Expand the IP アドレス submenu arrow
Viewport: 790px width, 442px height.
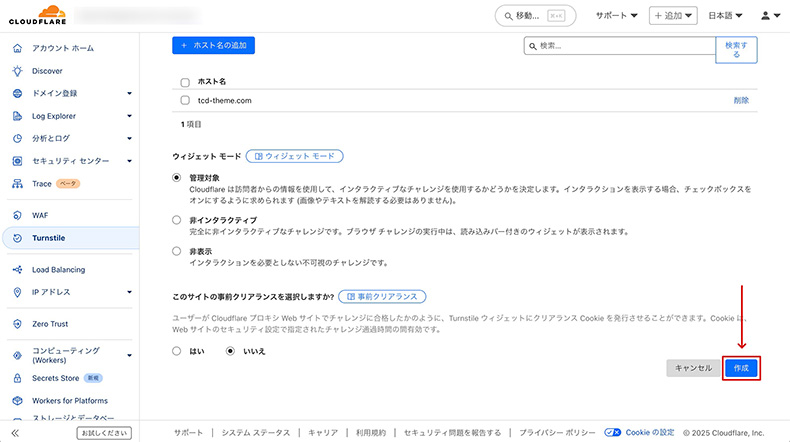pos(129,292)
